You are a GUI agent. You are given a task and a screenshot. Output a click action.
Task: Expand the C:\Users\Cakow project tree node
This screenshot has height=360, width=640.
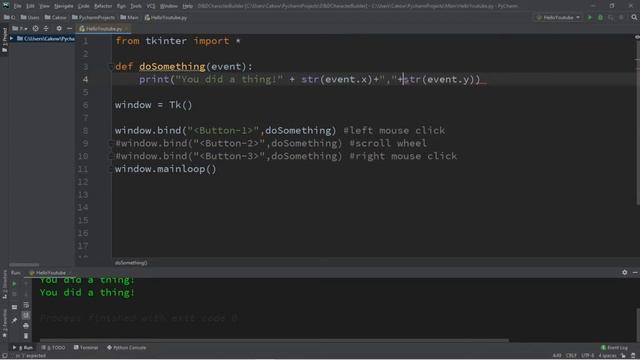11,39
